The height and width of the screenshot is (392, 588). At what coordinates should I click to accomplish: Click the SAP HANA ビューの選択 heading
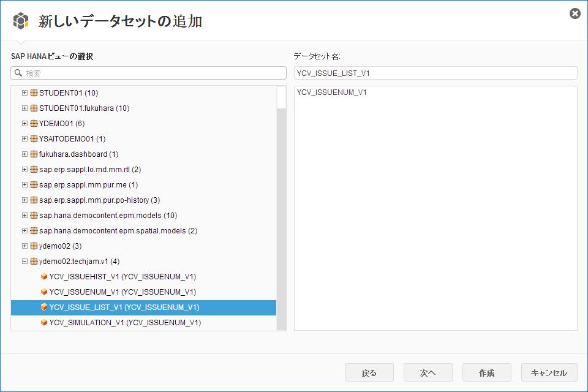tap(52, 56)
